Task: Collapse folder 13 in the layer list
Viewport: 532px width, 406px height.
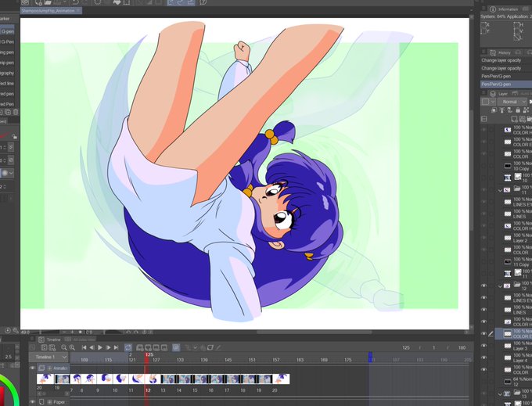Action: (500, 394)
